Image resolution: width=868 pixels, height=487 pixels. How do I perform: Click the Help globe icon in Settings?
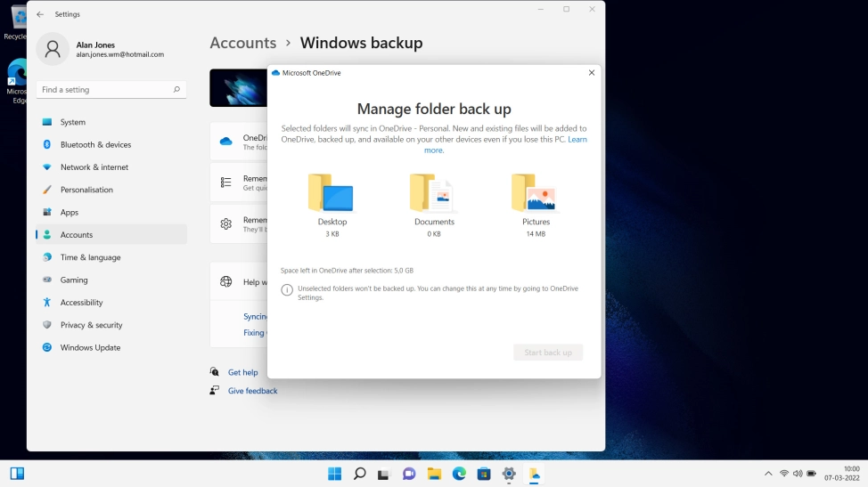click(x=225, y=282)
